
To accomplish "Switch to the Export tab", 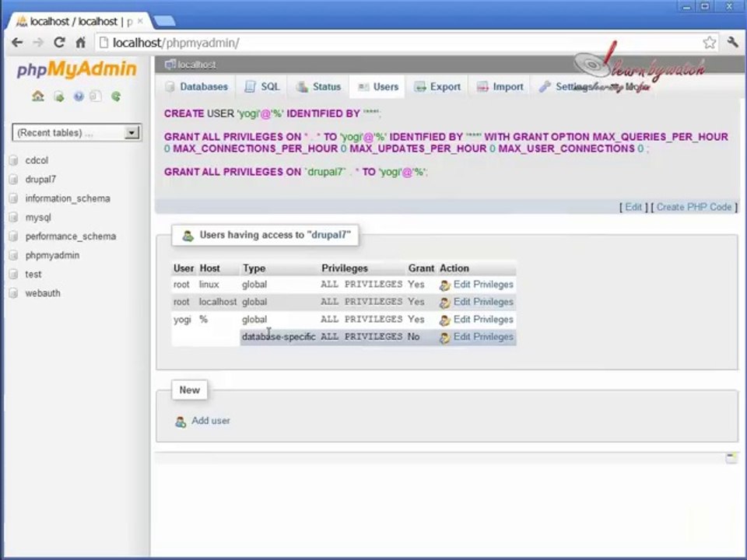I will click(x=437, y=86).
